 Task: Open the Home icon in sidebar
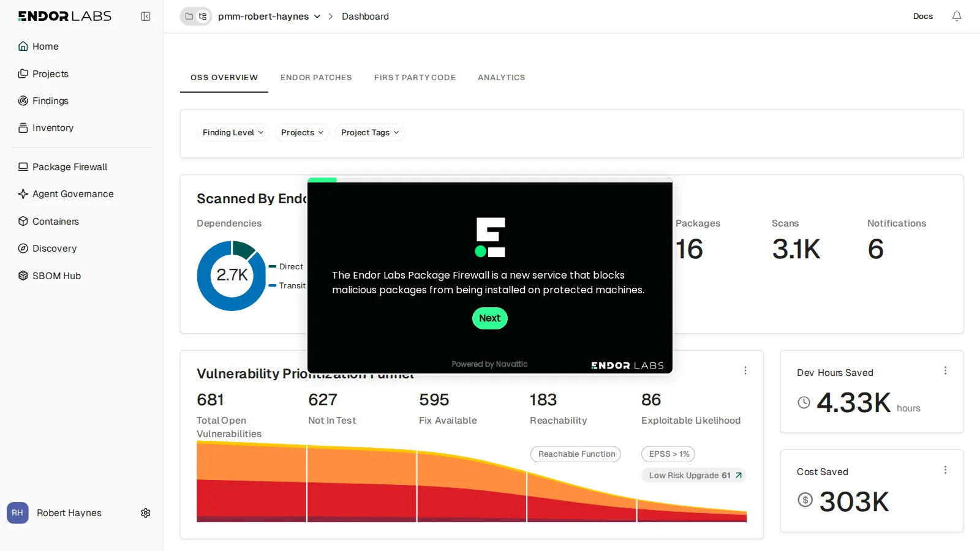(23, 47)
